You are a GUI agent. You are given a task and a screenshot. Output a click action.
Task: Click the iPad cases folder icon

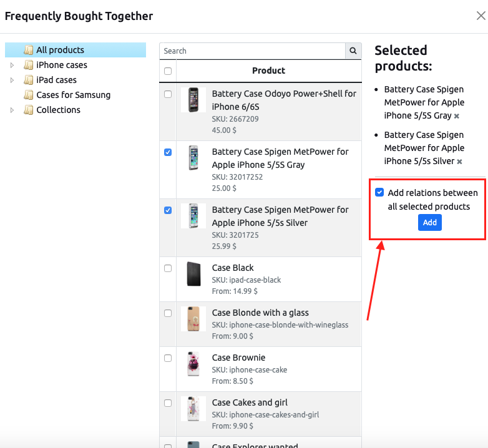pyautogui.click(x=29, y=80)
